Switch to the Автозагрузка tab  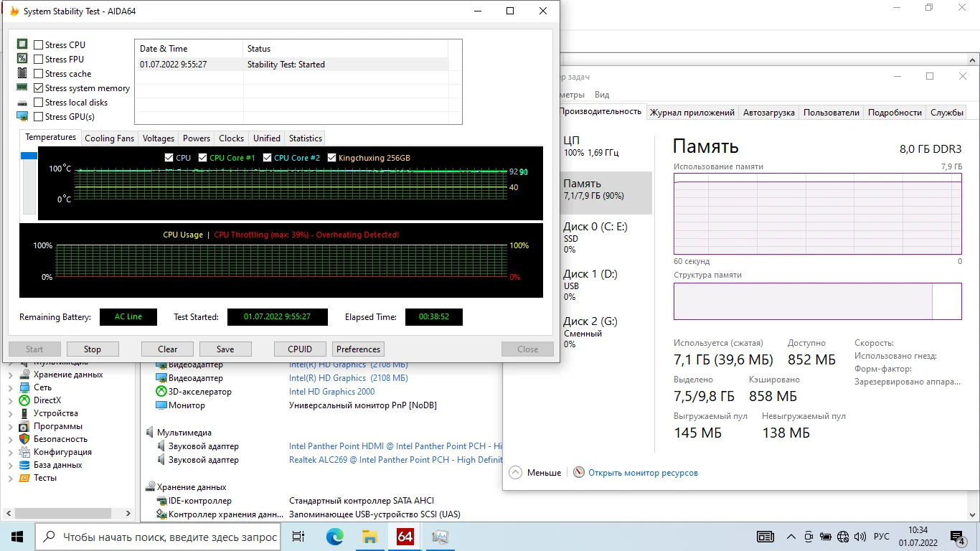click(x=769, y=113)
